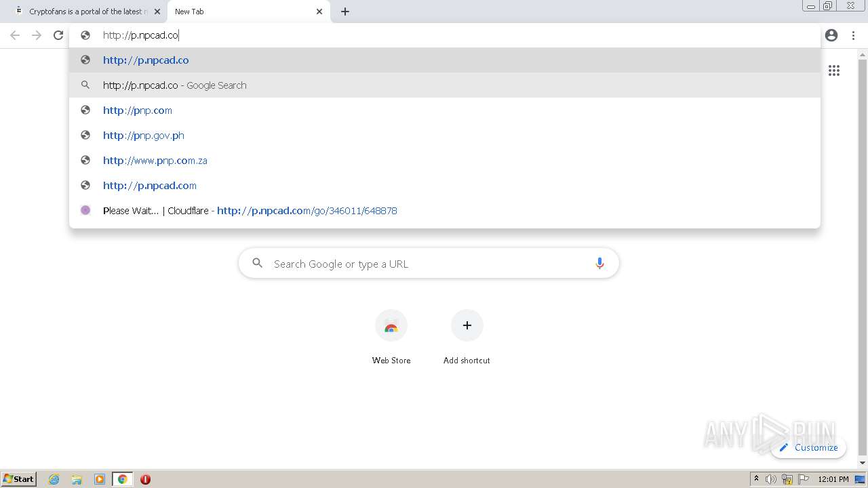The height and width of the screenshot is (488, 868).
Task: Click the Search Google or type a URL box
Action: (429, 264)
